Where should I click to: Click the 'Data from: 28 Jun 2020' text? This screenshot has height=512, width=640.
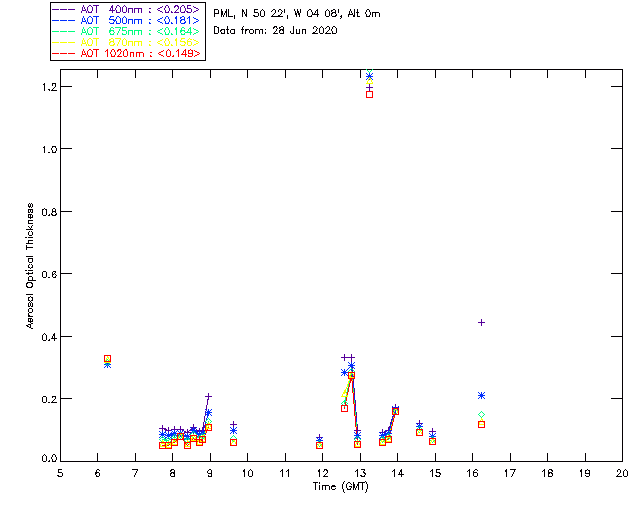(275, 31)
